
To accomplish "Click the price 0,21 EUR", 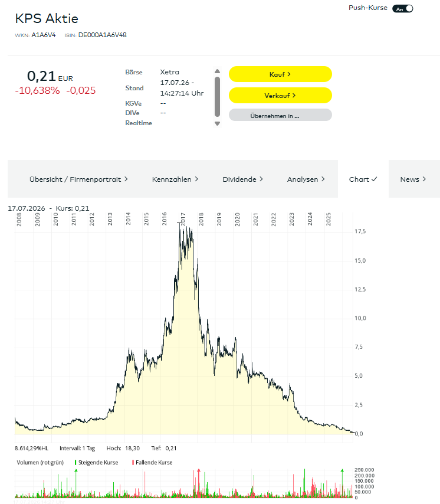I will pos(50,77).
